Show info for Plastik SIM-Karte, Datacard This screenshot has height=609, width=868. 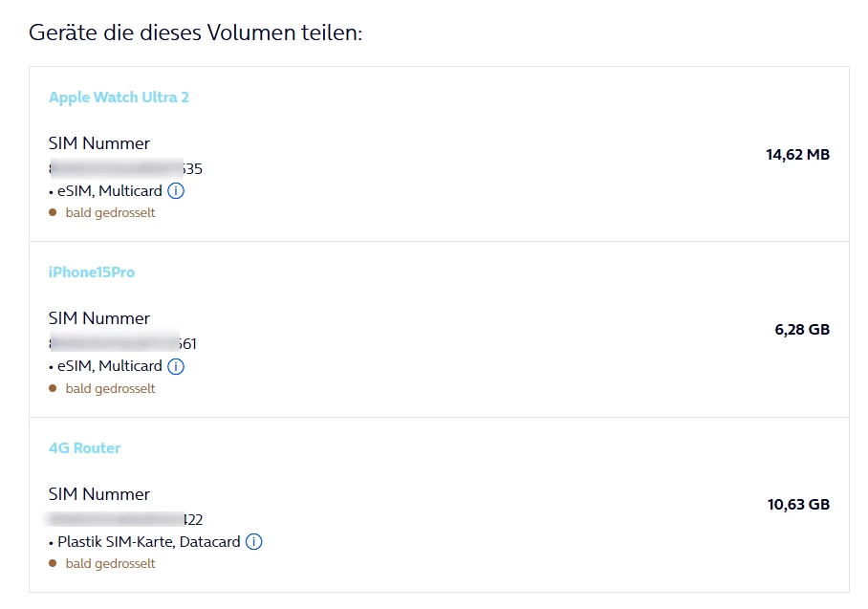[253, 542]
